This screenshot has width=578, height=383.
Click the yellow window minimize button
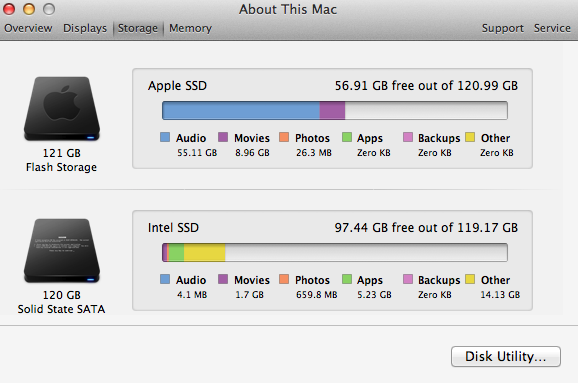coord(29,9)
